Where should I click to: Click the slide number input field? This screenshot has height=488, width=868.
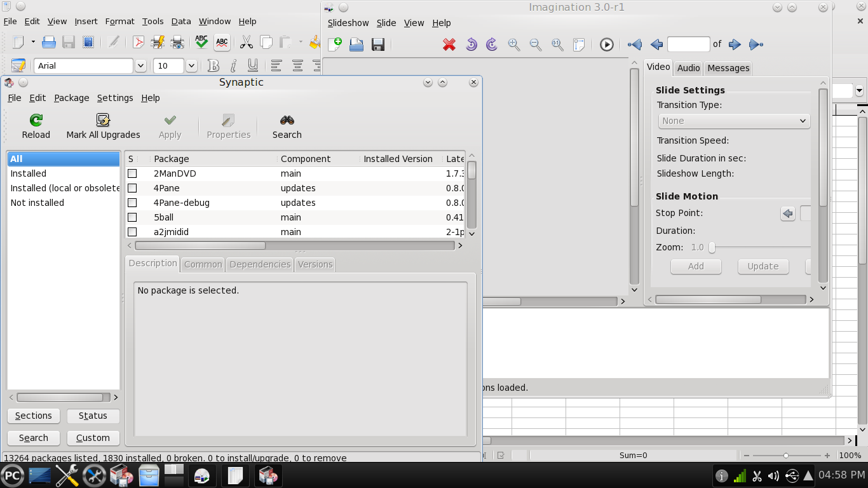pyautogui.click(x=689, y=44)
